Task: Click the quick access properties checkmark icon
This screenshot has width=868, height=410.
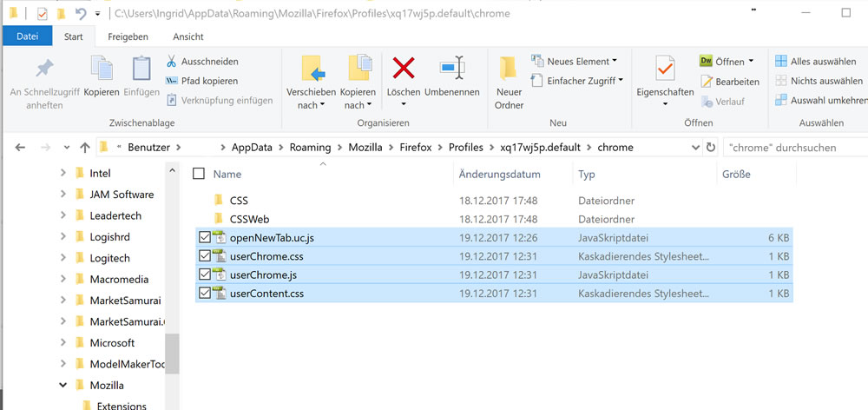Action: click(42, 13)
